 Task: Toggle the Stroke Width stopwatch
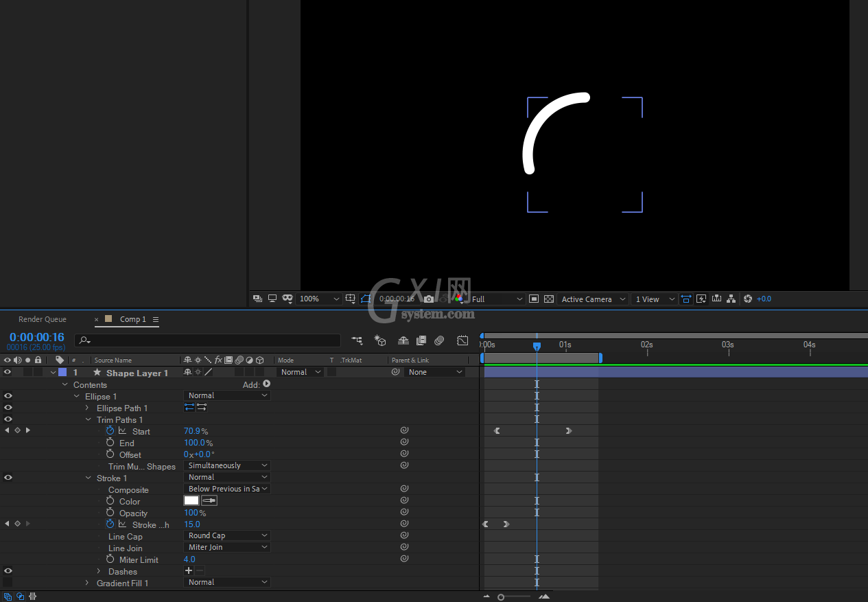(110, 524)
